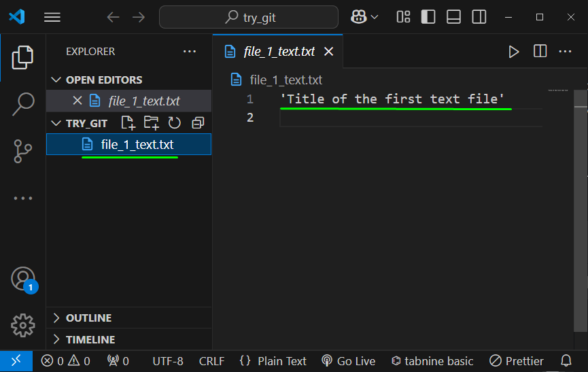Collapse all folders in explorer
Viewport: 588px width, 372px height.
point(198,123)
